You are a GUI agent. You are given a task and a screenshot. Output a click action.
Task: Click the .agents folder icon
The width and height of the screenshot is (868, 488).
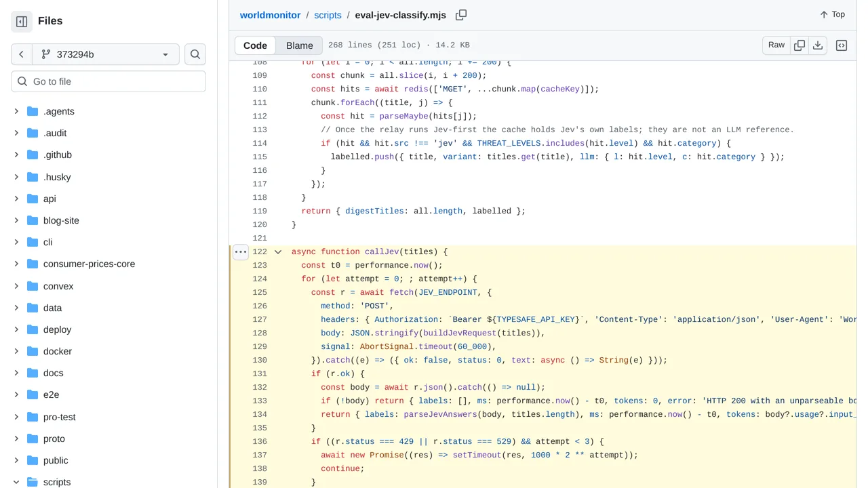[x=33, y=111]
